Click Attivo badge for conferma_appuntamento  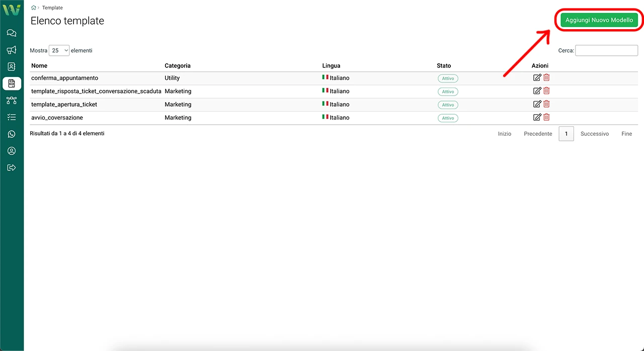448,78
